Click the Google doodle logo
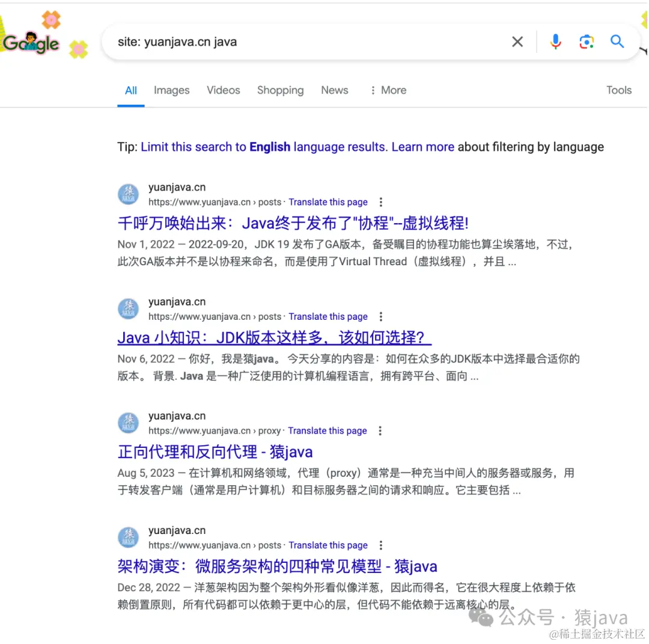The width and height of the screenshot is (649, 644). click(31, 42)
